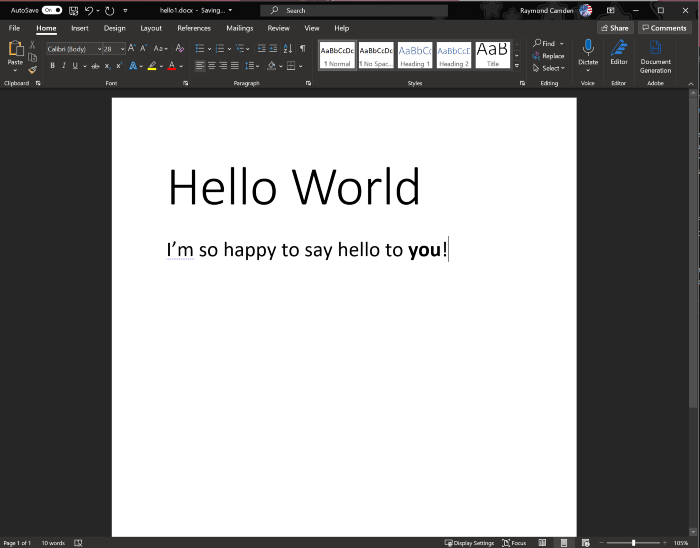The image size is (700, 548).
Task: Open the Insert ribbon tab
Action: click(x=80, y=28)
